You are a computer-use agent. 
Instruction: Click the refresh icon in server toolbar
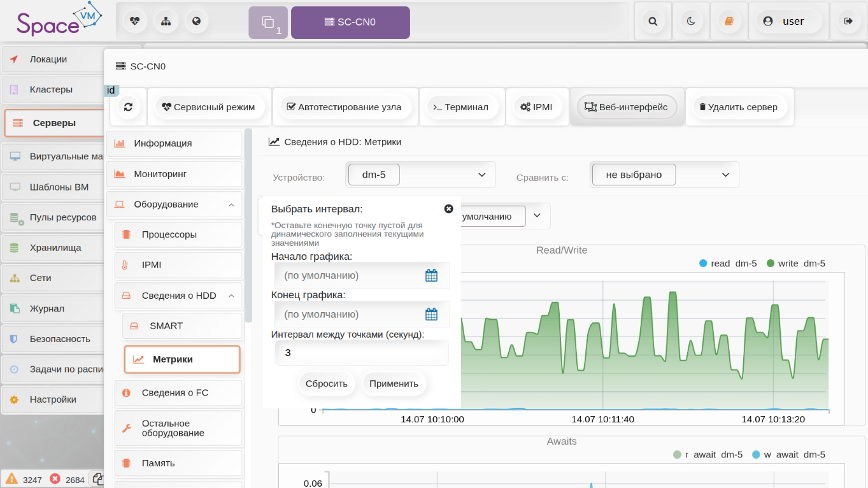tap(128, 107)
